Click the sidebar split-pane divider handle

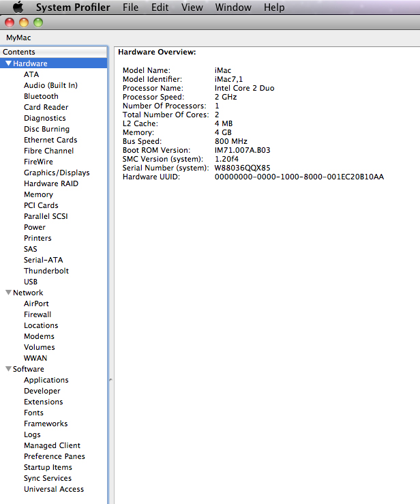[110, 380]
